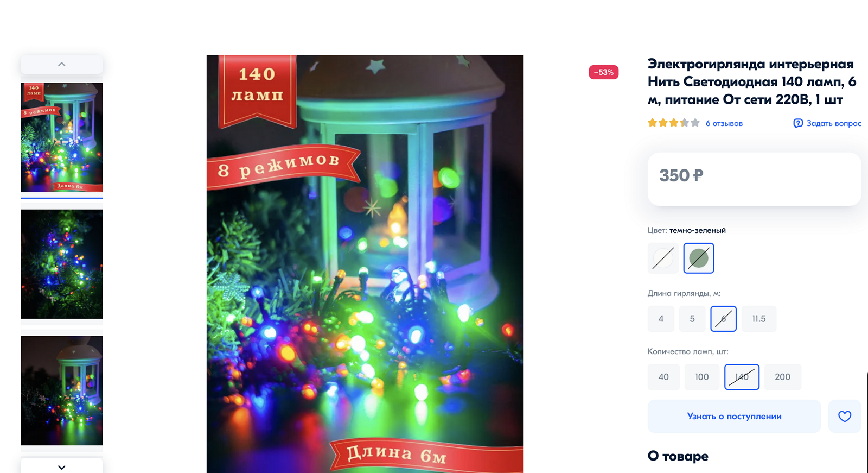868x473 pixels.
Task: Select garland length 4 m
Action: 661,319
